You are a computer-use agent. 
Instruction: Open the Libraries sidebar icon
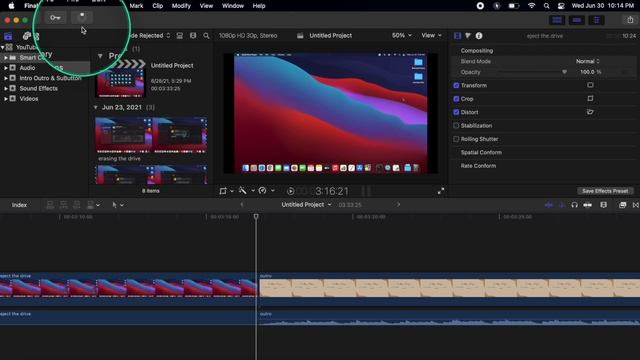(x=8, y=36)
